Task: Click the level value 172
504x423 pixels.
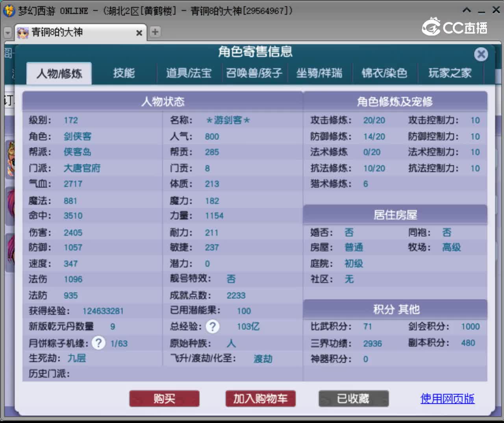Action: tap(71, 121)
